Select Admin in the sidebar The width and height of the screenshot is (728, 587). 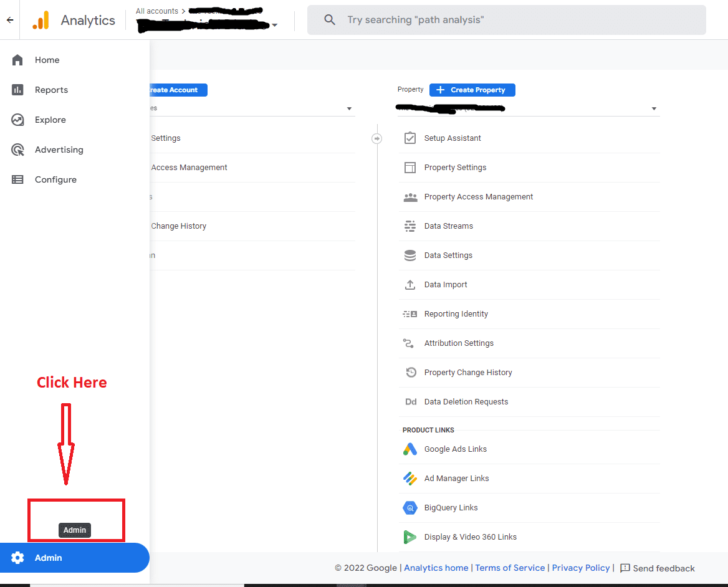(x=75, y=558)
